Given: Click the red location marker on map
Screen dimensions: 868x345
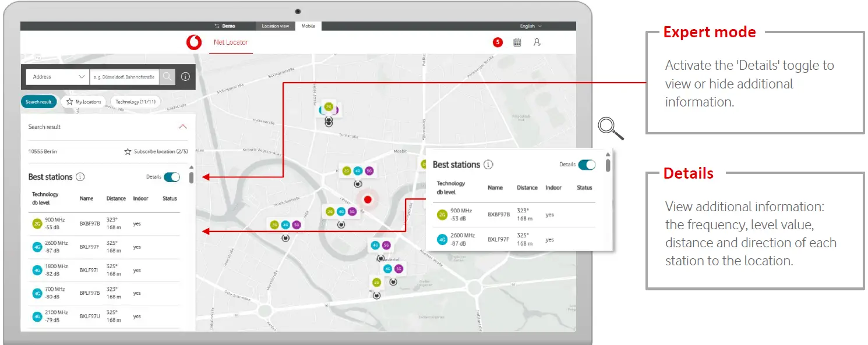Looking at the screenshot, I should click(368, 200).
